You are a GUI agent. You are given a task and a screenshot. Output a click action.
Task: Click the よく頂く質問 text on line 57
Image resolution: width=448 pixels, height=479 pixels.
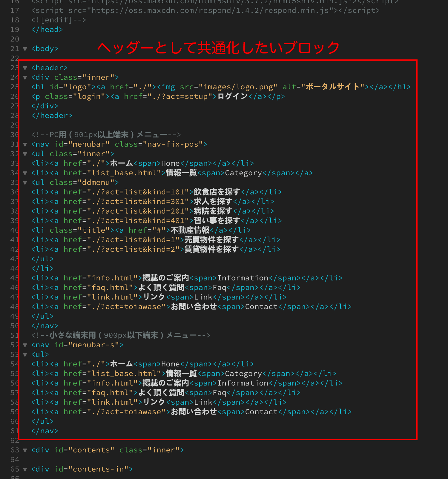(161, 393)
